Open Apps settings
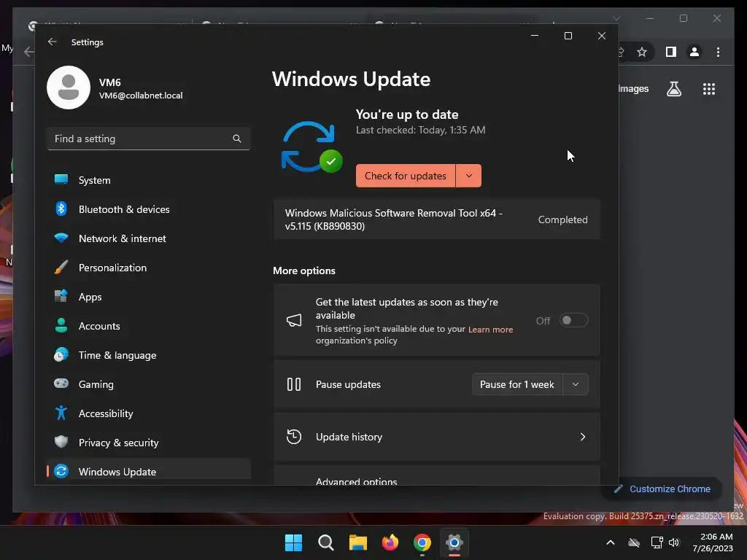Viewport: 747px width, 560px height. click(149, 297)
